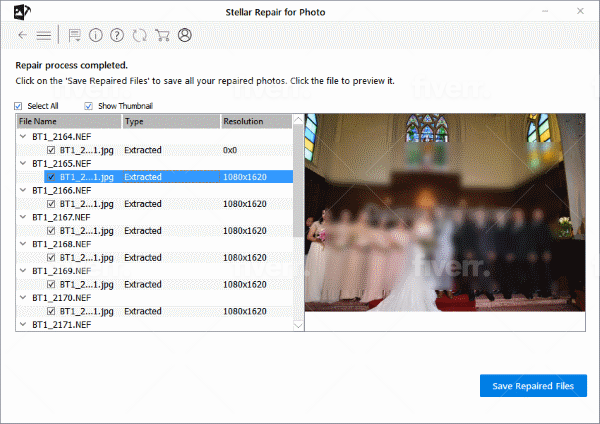The width and height of the screenshot is (600, 424).
Task: Click 1080x1620 resolution in BT1_2168 row
Action: (x=245, y=258)
